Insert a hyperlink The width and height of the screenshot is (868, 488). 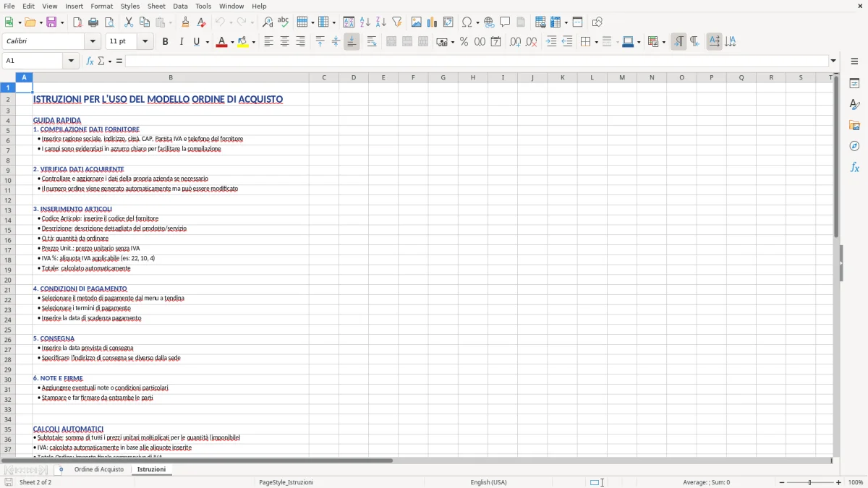[490, 22]
